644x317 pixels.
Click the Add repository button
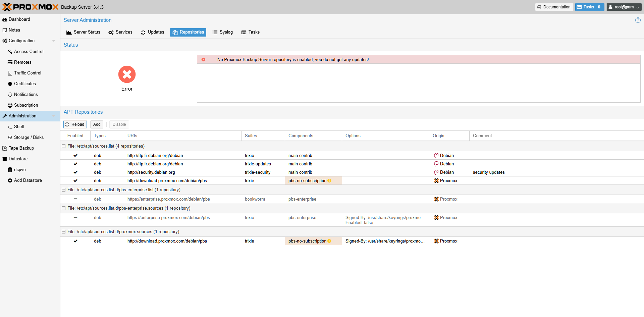(97, 124)
